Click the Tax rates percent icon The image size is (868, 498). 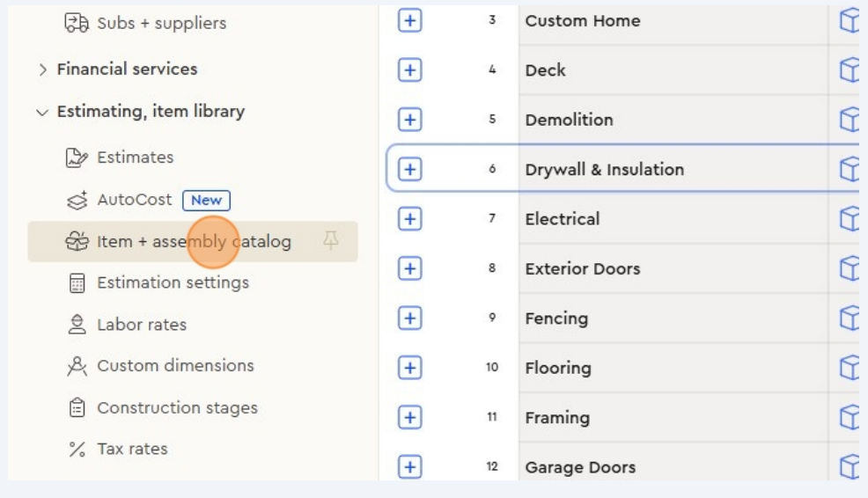tap(74, 450)
